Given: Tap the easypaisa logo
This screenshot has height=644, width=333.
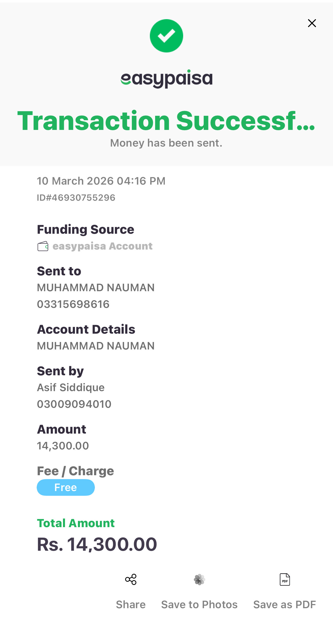Looking at the screenshot, I should click(167, 79).
